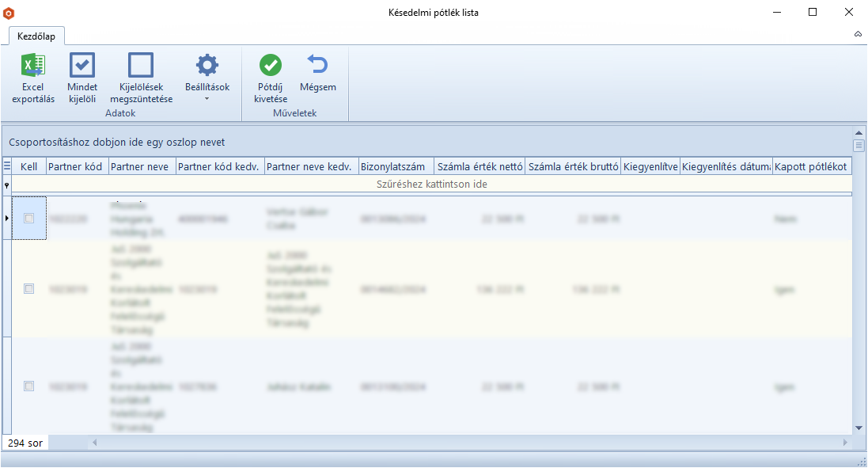The width and height of the screenshot is (868, 468).
Task: Click the 'Szűréshez kattintson ide' filter row
Action: pyautogui.click(x=431, y=185)
